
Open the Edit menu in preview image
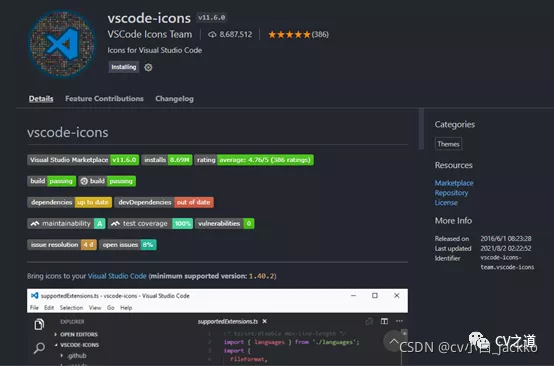pos(49,308)
